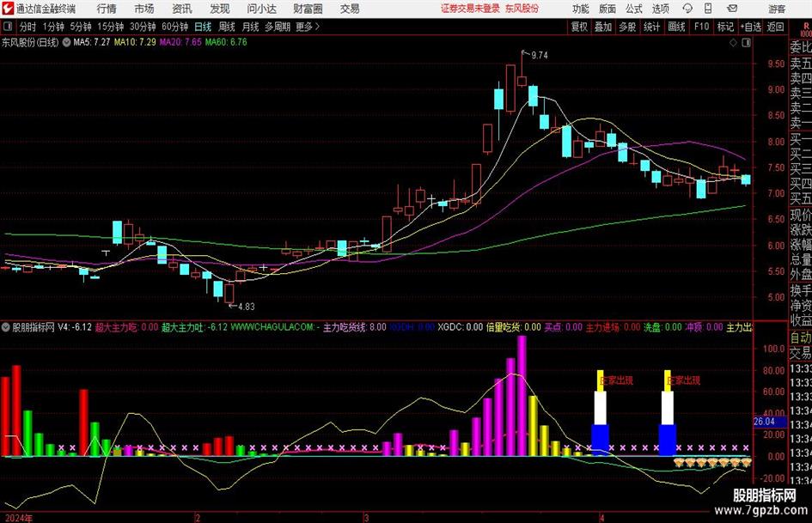The height and width of the screenshot is (523, 812).
Task: Open the 功能 menu
Action: click(581, 9)
